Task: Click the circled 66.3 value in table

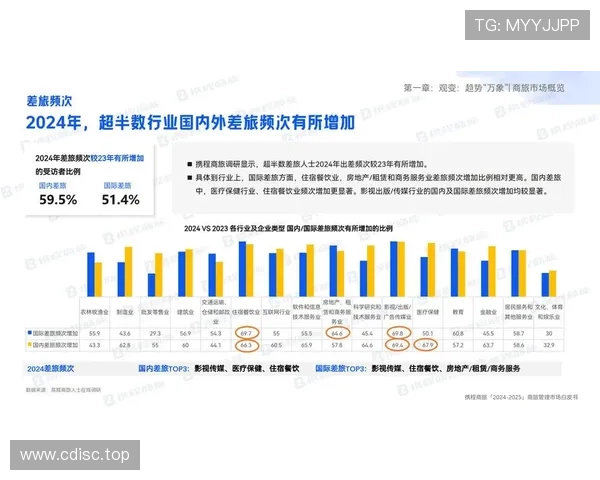Action: point(245,345)
